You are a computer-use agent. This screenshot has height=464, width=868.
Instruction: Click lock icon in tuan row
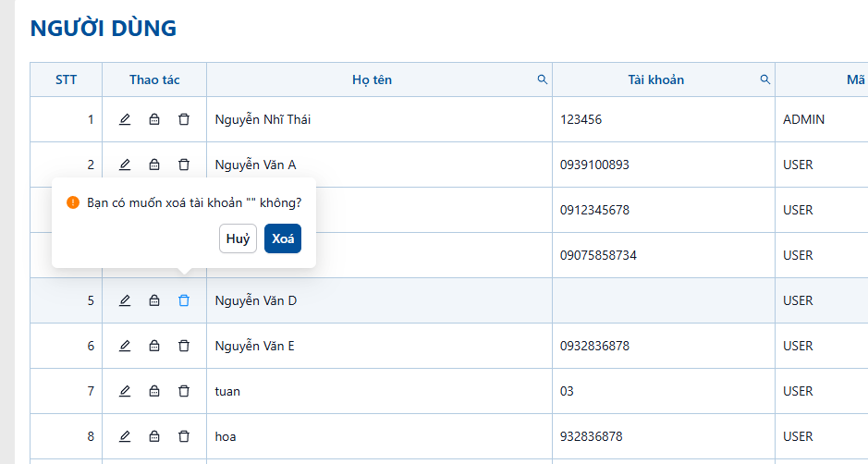coord(154,391)
